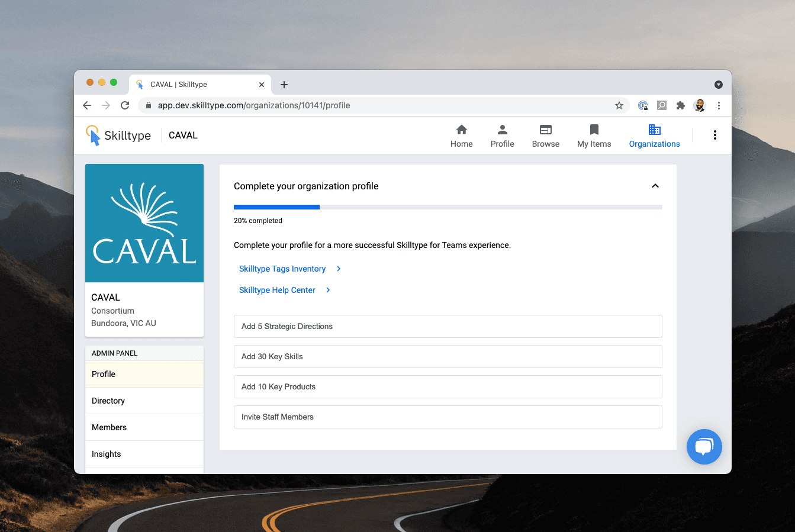Open the tab search dropdown in Chrome
The height and width of the screenshot is (532, 795).
(x=719, y=85)
